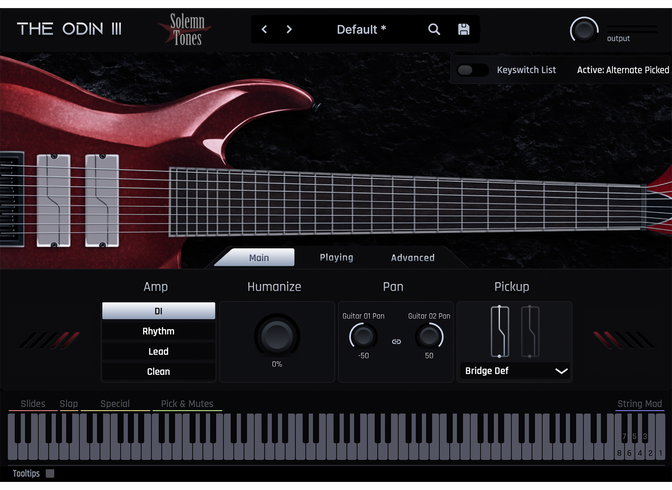672x490 pixels.
Task: Click the Active: Alternate Picked text
Action: pyautogui.click(x=622, y=70)
